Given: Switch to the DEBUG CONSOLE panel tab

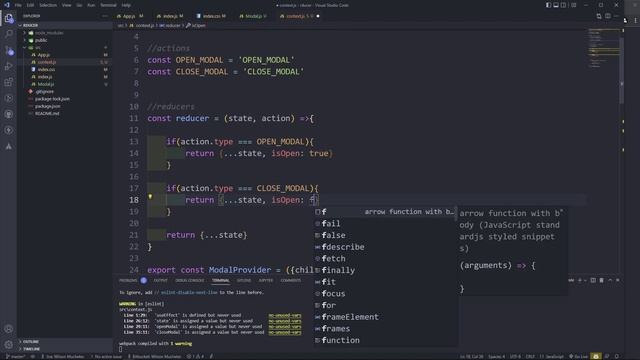Looking at the screenshot, I should point(189,280).
